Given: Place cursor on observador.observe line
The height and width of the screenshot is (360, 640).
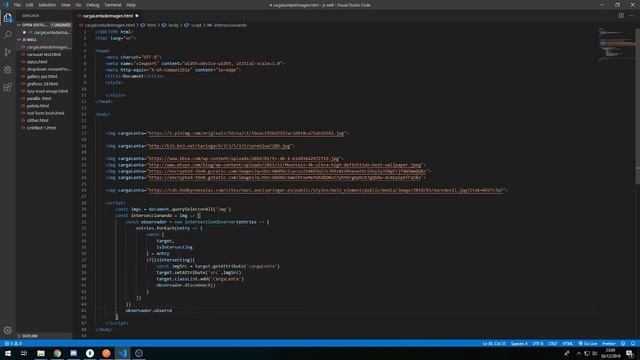Looking at the screenshot, I should click(x=149, y=311).
